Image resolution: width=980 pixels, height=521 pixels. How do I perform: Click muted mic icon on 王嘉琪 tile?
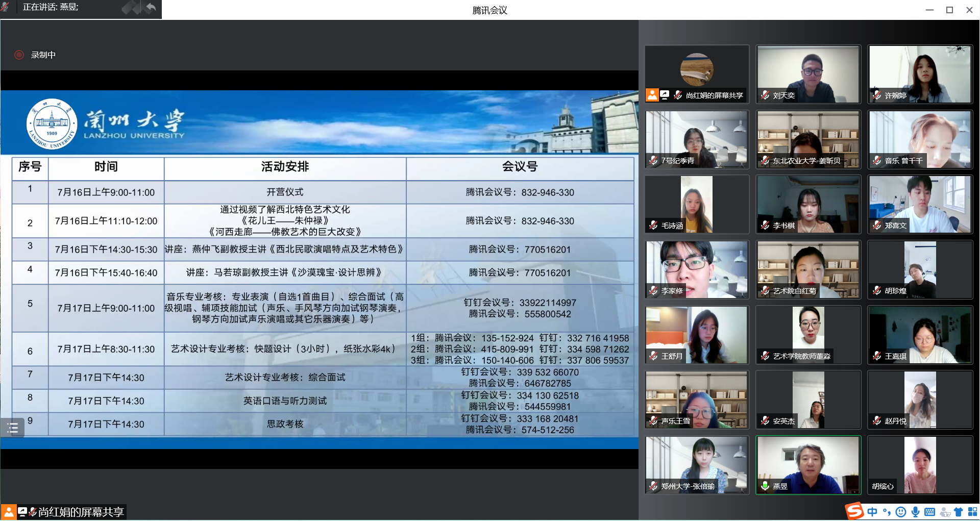click(x=876, y=356)
